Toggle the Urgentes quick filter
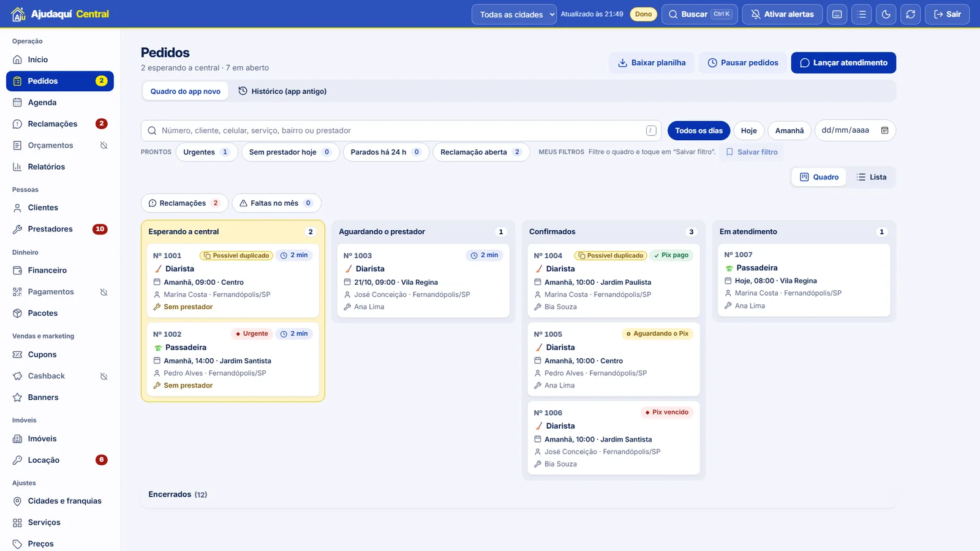 pos(206,152)
